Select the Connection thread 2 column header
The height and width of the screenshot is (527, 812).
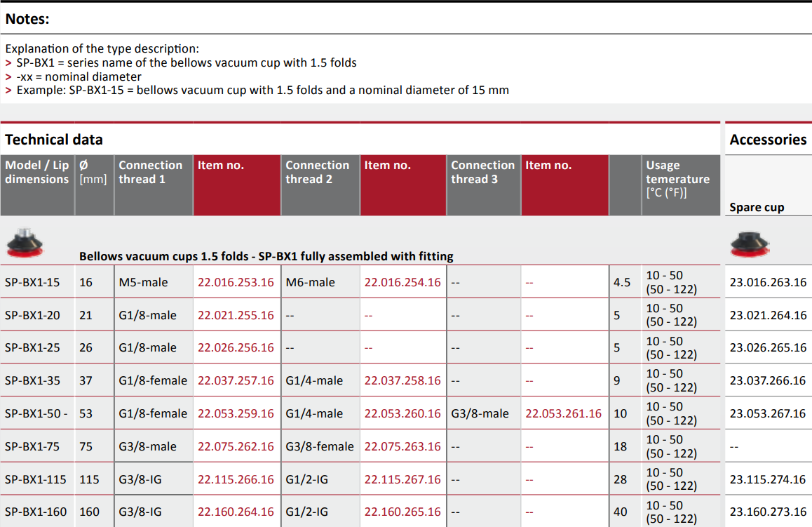click(x=320, y=185)
